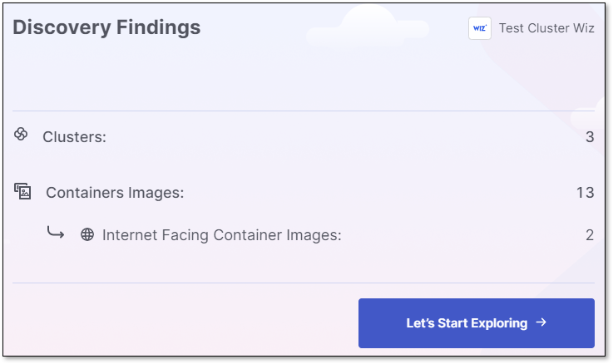Click the sub-item curved arrow icon
The image size is (613, 364).
(56, 234)
